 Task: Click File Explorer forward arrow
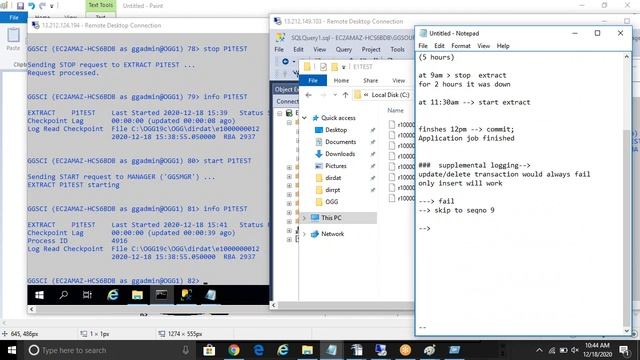(x=323, y=95)
